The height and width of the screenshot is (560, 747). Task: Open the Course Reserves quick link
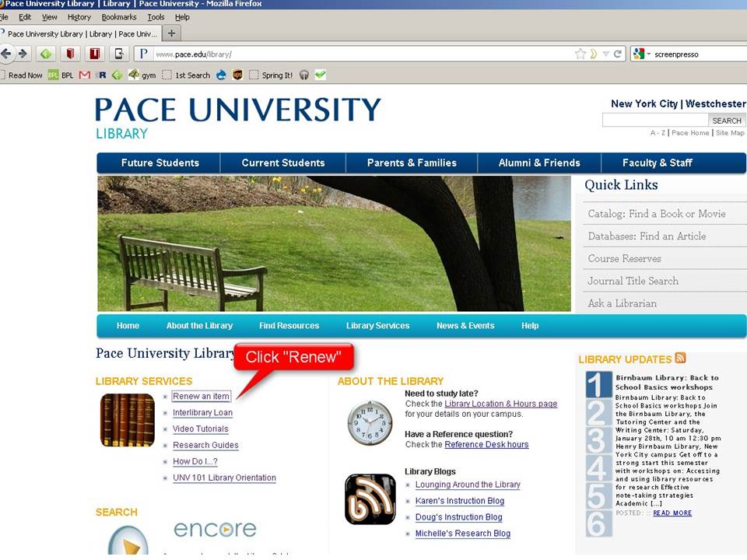624,258
